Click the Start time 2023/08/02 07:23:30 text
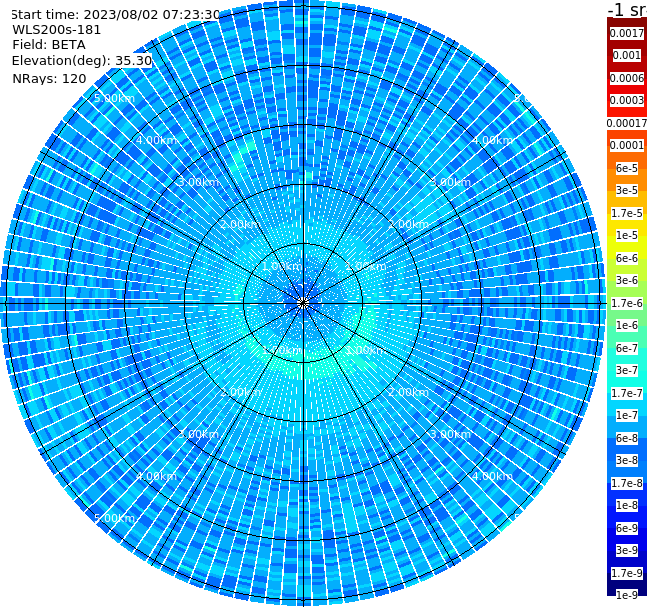Image resolution: width=647 pixels, height=607 pixels. (x=115, y=14)
